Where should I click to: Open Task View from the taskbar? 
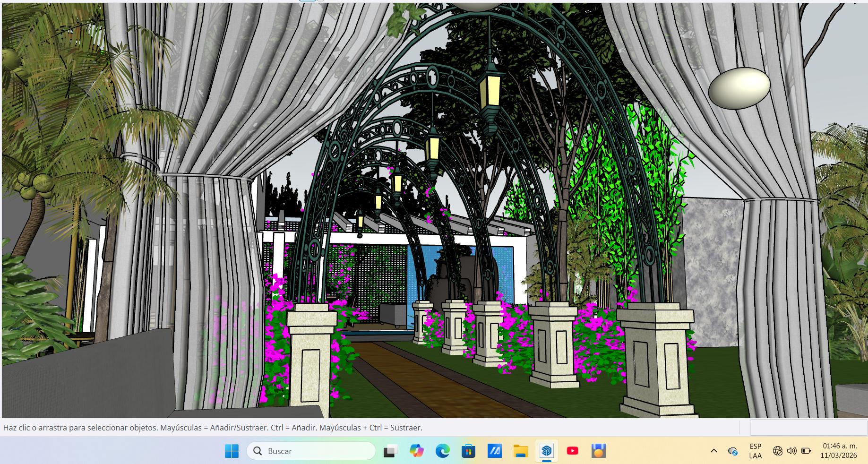(x=390, y=451)
